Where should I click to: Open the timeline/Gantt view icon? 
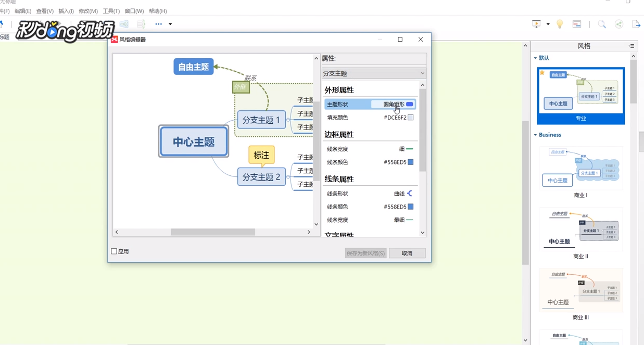point(576,24)
